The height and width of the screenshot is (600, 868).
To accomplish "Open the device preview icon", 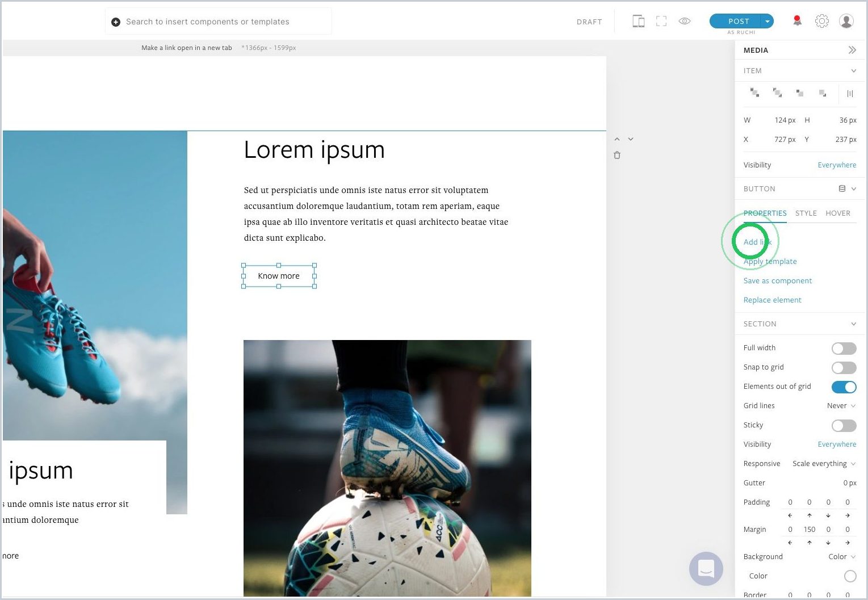I will coord(639,22).
